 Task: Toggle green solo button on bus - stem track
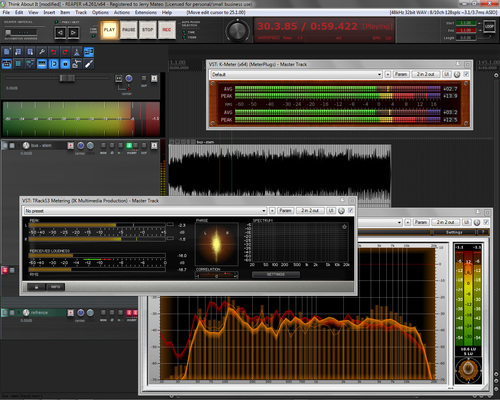point(129,145)
